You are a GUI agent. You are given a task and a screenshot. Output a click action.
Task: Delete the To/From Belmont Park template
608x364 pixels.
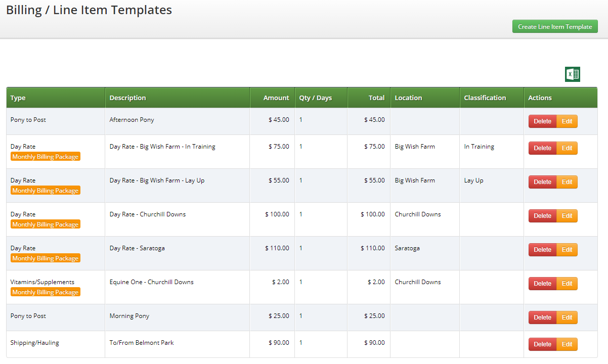pyautogui.click(x=542, y=344)
